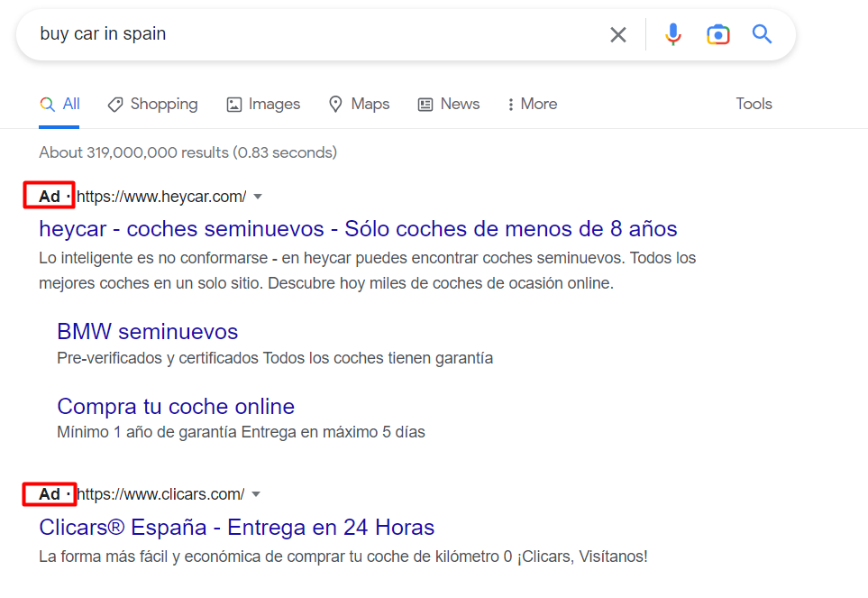Click the 'Pre-verificados y certificados' description text
This screenshot has width=868, height=598.
275,358
